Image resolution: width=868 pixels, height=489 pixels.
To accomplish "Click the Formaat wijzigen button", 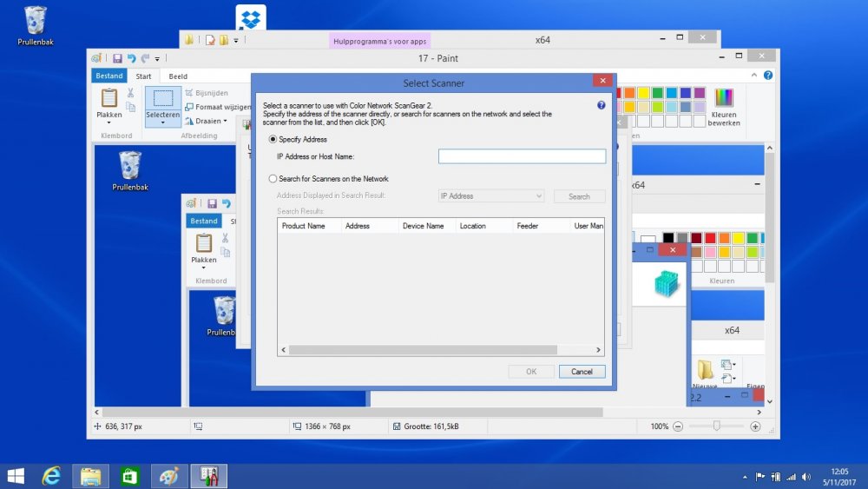I will [x=217, y=107].
